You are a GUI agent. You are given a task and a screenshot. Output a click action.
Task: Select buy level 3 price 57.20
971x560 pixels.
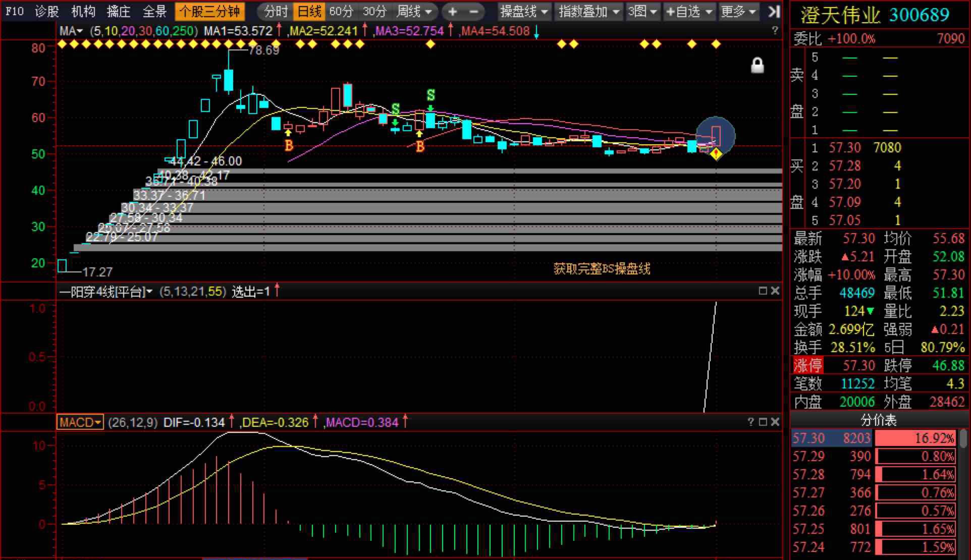(x=844, y=184)
